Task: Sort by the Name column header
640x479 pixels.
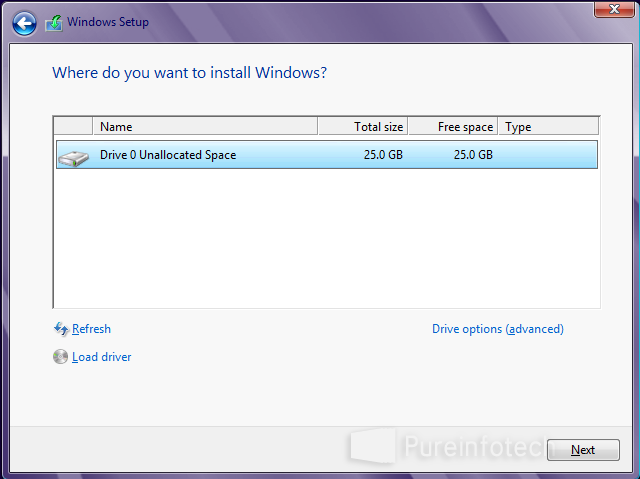Action: (205, 126)
